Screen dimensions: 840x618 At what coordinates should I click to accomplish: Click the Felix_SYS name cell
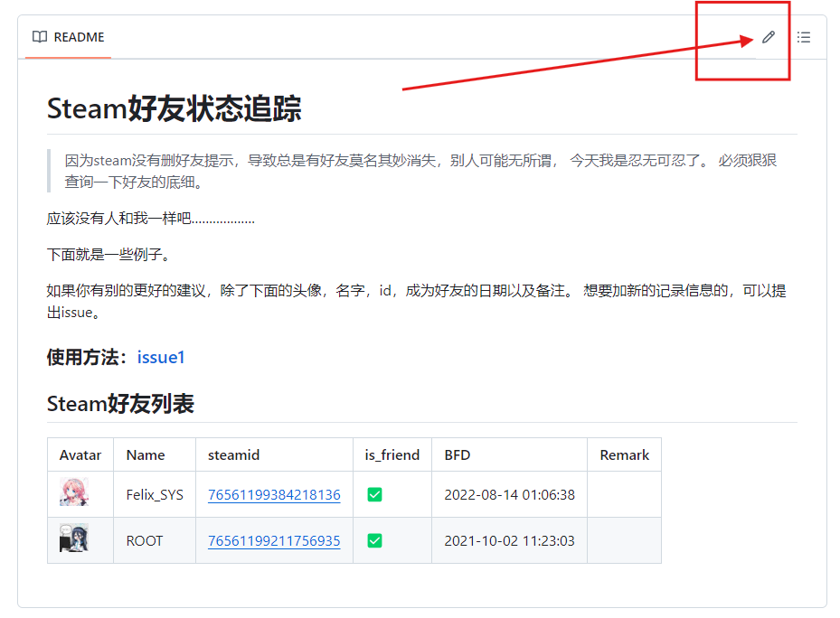coord(155,495)
